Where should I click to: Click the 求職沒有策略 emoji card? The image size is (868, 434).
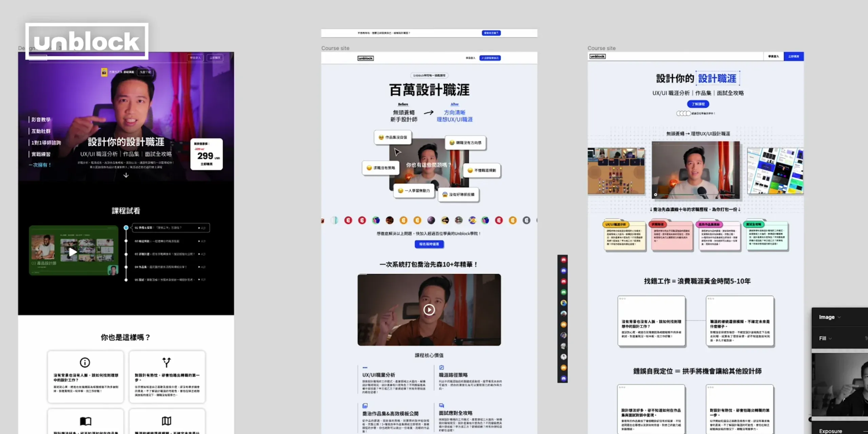(x=381, y=168)
